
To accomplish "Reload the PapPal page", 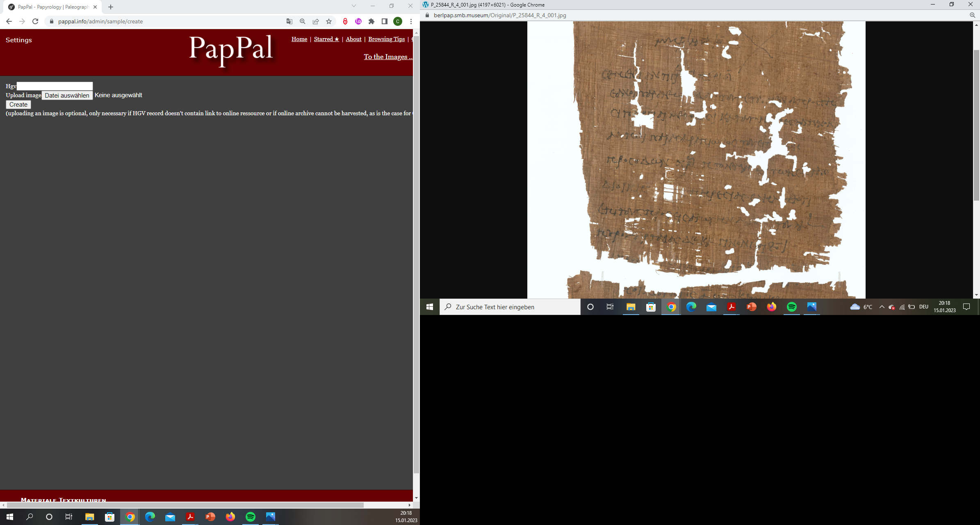I will 35,21.
